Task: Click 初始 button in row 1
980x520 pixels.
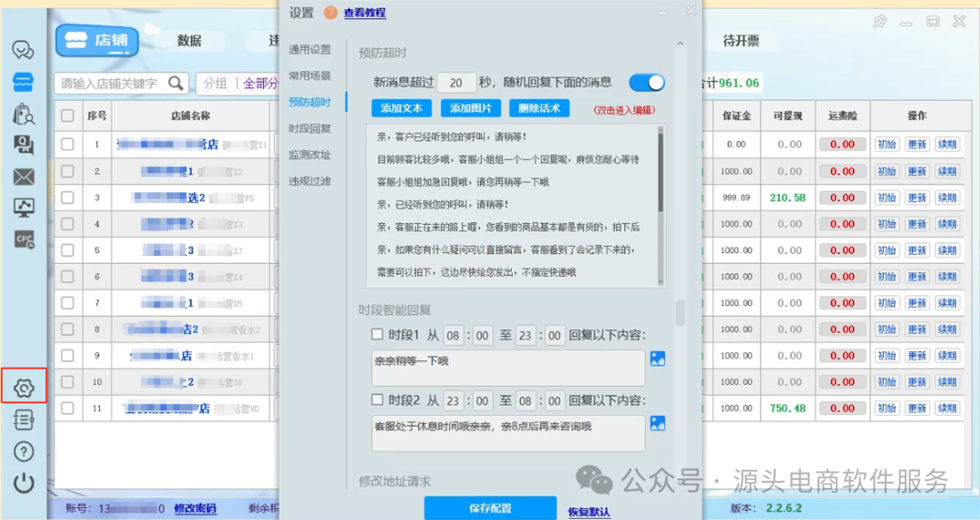Action: [887, 144]
